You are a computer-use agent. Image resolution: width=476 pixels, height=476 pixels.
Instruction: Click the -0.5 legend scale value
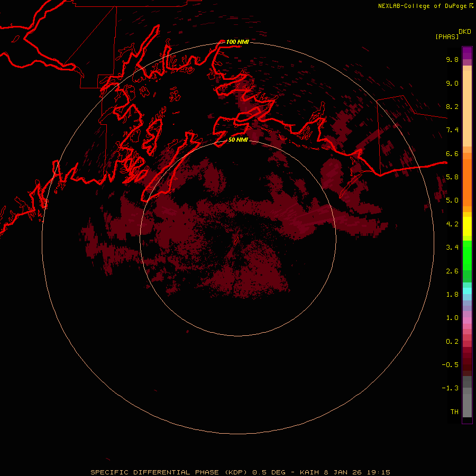pyautogui.click(x=450, y=365)
